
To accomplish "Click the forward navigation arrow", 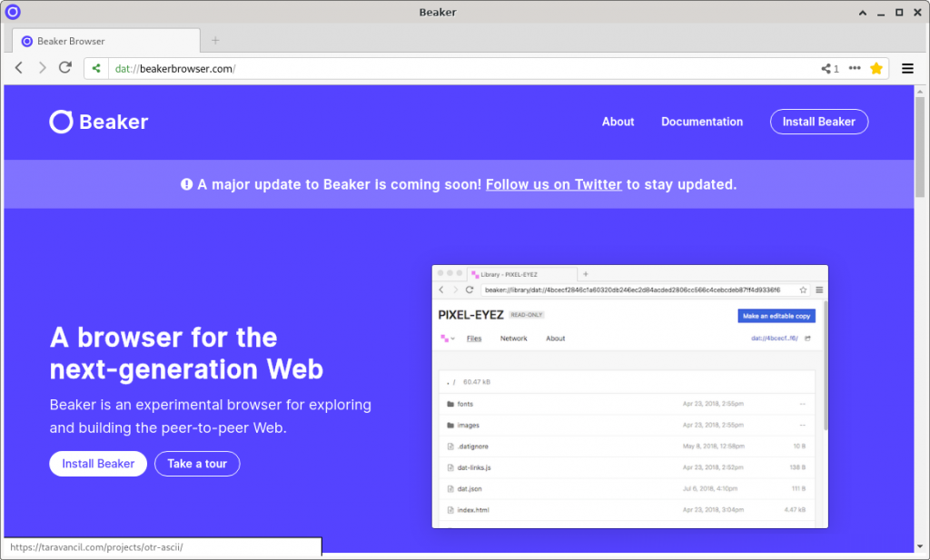I will pyautogui.click(x=42, y=67).
